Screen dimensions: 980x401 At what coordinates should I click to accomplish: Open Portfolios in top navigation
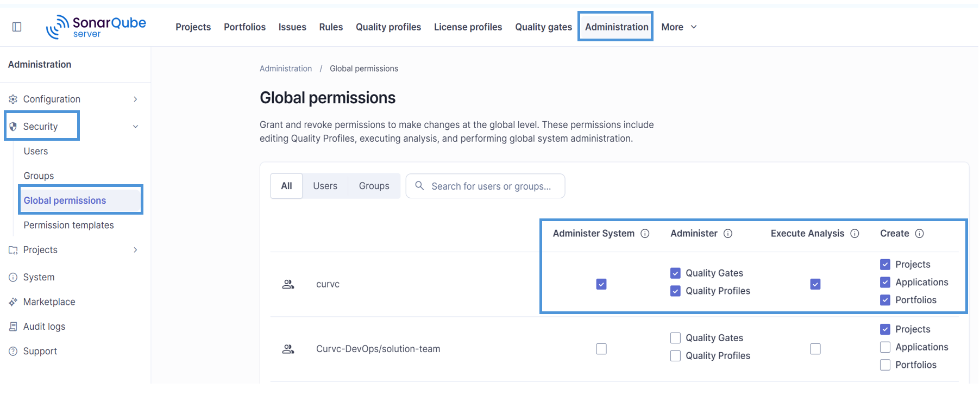tap(244, 27)
